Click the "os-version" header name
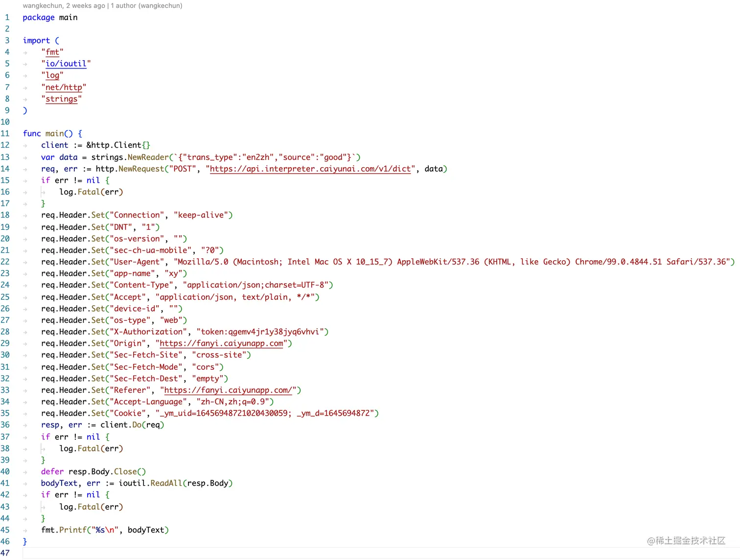Image resolution: width=740 pixels, height=560 pixels. tap(137, 239)
